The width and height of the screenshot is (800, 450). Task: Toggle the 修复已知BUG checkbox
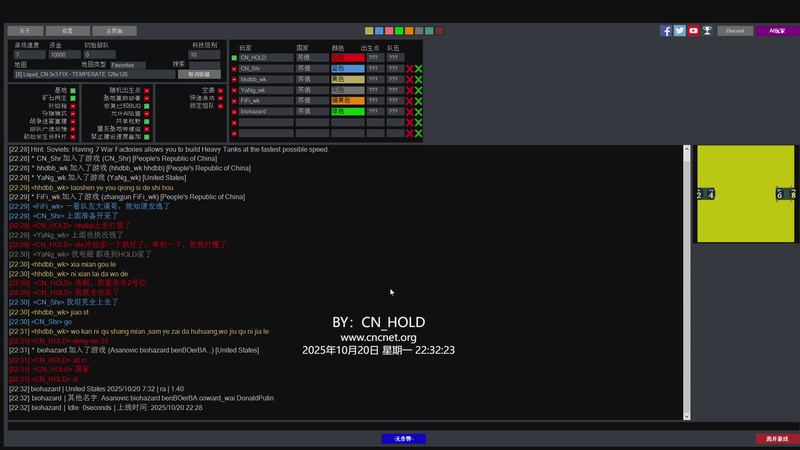146,106
